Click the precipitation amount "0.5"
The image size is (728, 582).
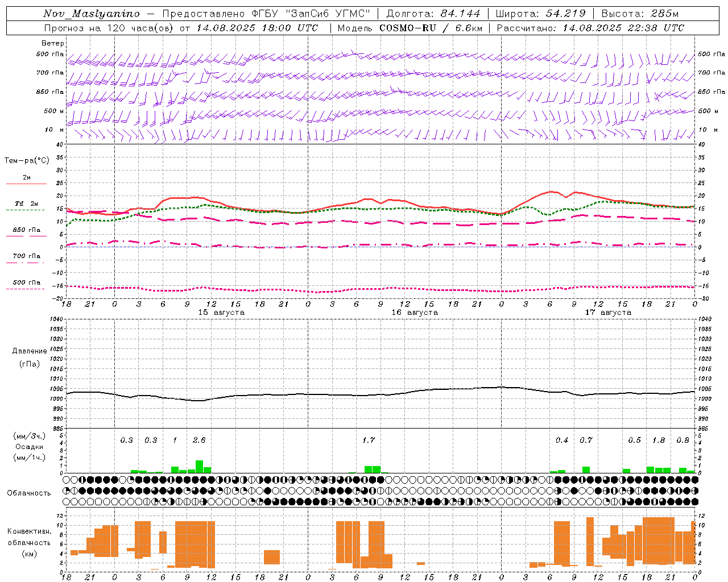coord(634,440)
